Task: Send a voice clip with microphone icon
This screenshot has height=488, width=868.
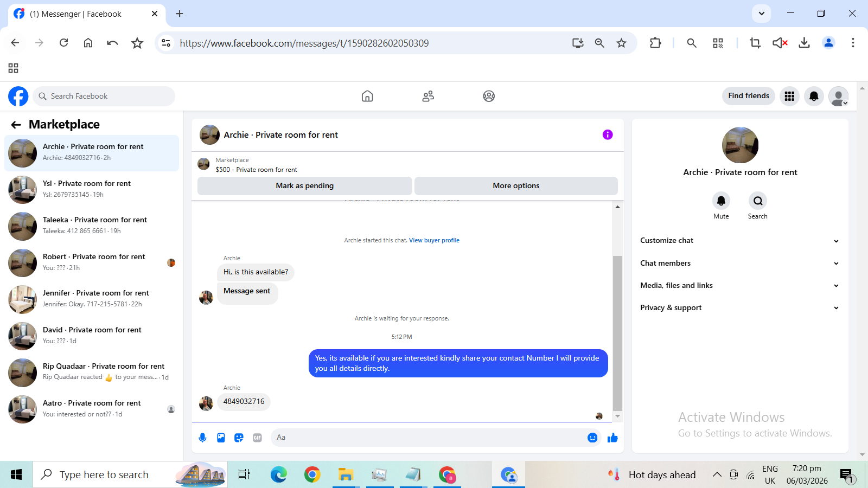Action: pos(202,438)
